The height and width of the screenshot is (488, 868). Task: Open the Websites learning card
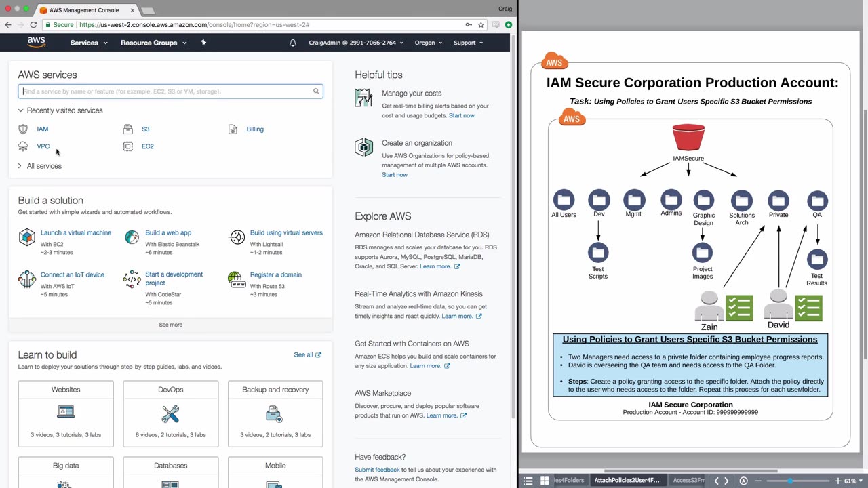66,414
